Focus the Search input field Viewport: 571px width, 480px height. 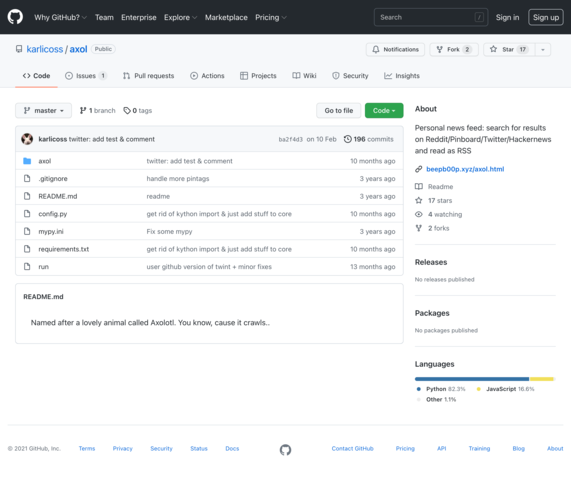pyautogui.click(x=431, y=17)
